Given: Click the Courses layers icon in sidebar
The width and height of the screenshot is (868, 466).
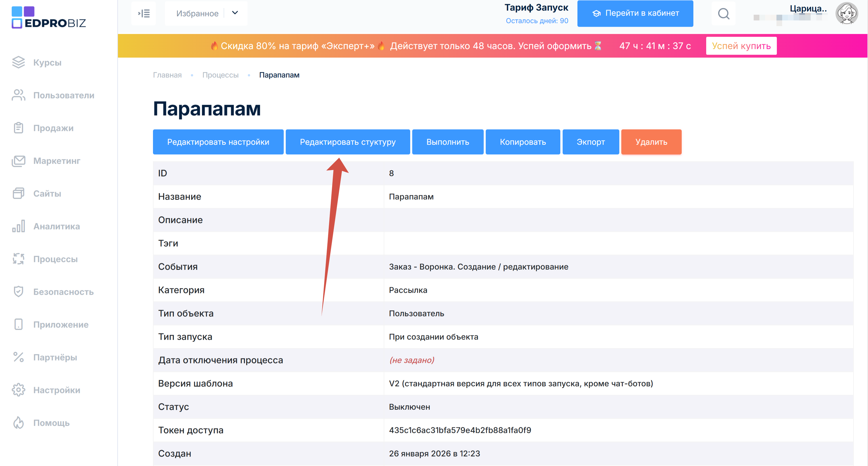Looking at the screenshot, I should [18, 62].
